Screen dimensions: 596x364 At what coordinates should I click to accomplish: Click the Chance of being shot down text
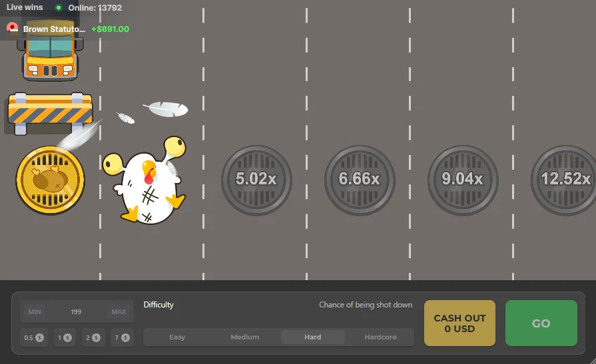[x=366, y=305]
